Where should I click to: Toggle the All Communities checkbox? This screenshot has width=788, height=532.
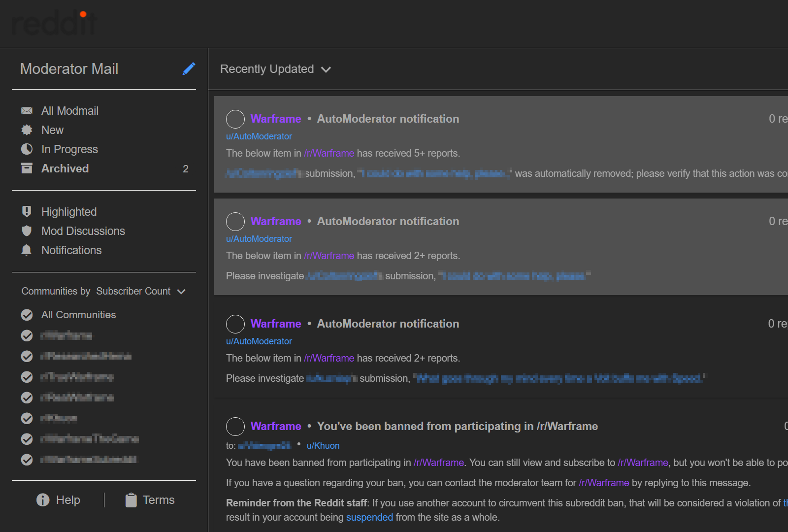pos(27,315)
